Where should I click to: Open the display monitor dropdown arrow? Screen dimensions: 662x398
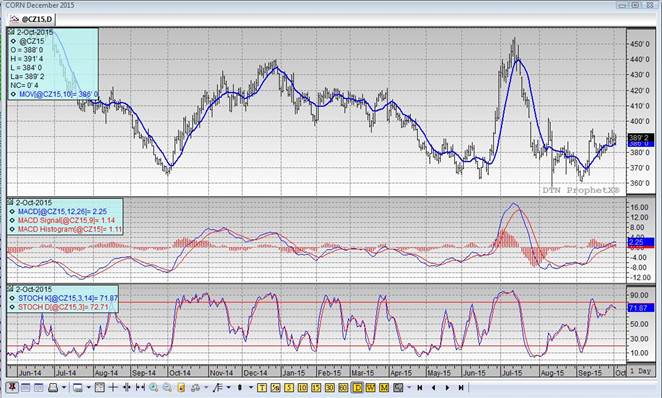click(x=88, y=387)
